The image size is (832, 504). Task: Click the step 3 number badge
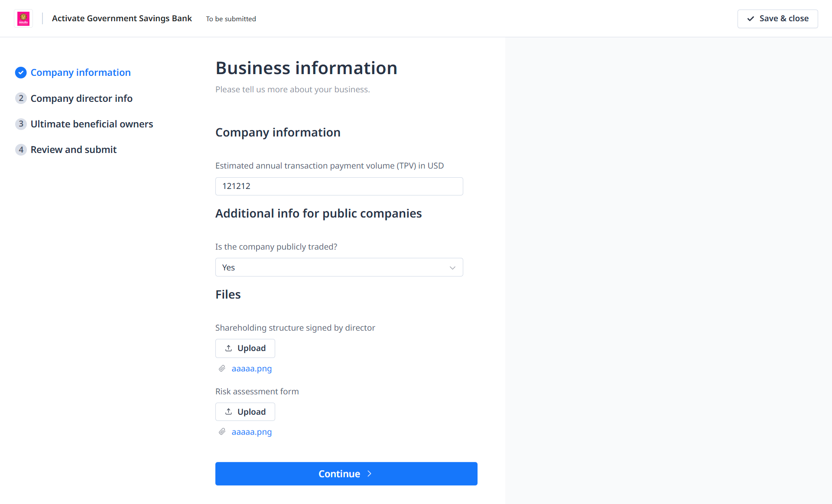point(21,124)
